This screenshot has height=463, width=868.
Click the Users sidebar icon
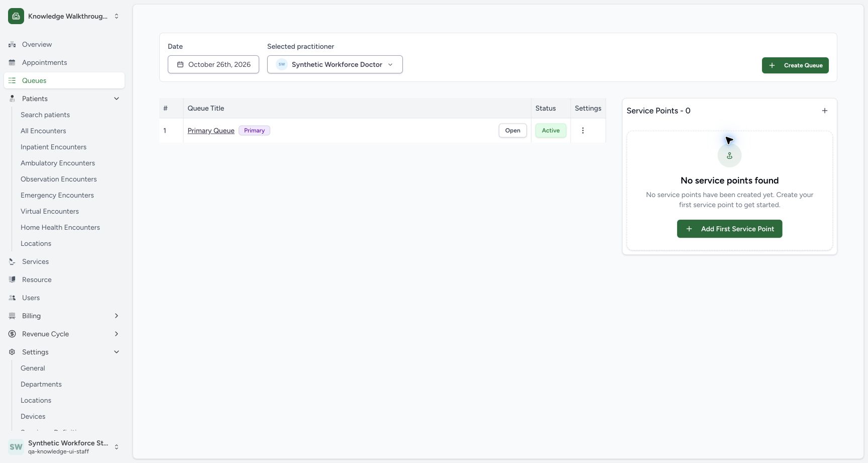click(x=12, y=298)
